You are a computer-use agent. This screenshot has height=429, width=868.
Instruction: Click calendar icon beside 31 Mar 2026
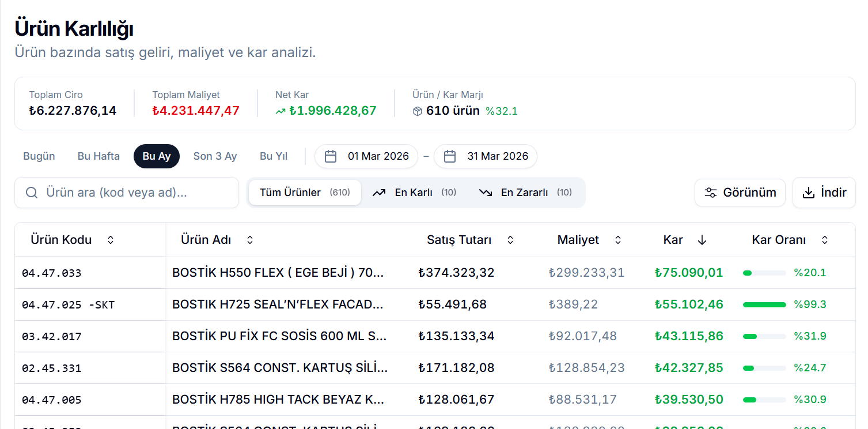(450, 156)
